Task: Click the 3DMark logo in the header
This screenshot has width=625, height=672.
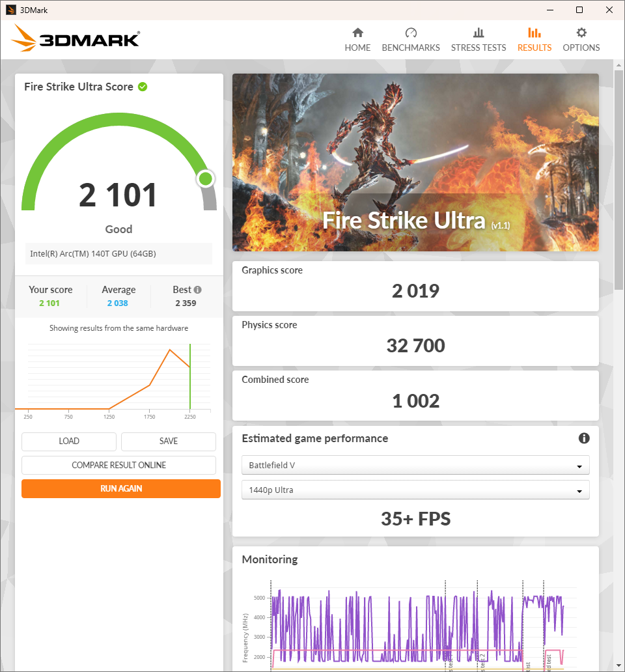Action: click(76, 39)
